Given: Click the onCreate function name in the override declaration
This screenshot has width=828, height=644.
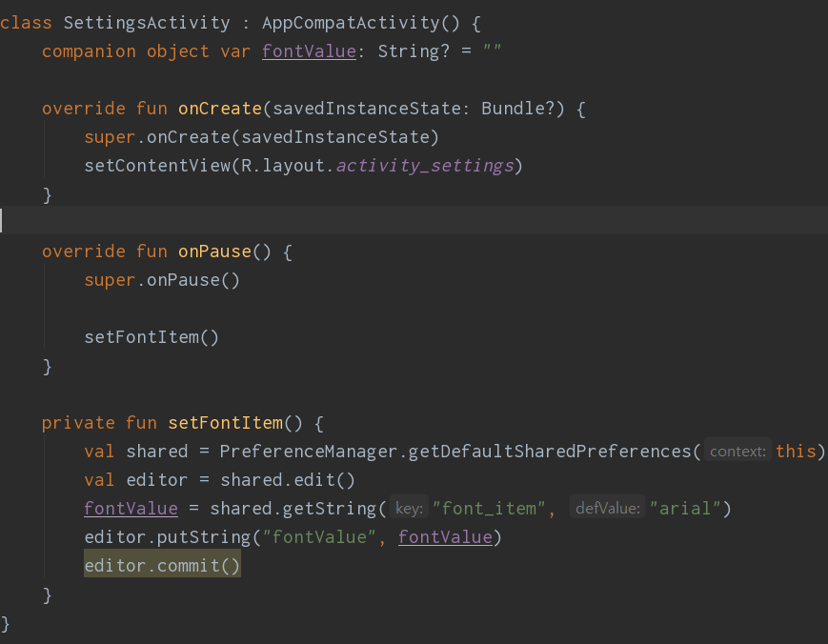Looking at the screenshot, I should tap(220, 109).
